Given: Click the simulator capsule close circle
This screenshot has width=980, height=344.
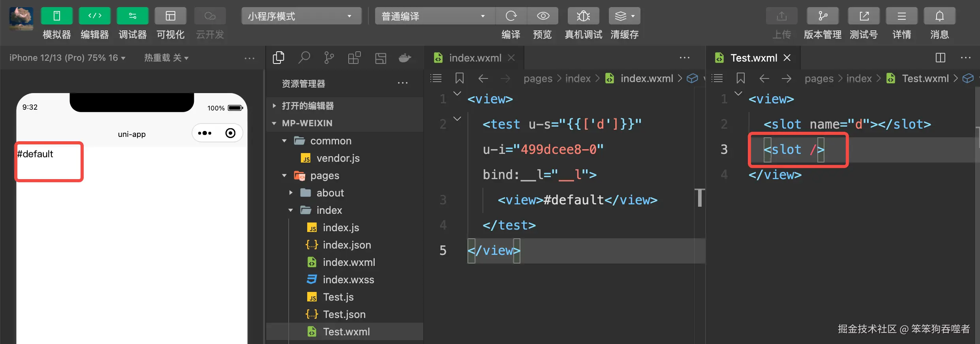Looking at the screenshot, I should click(x=231, y=133).
